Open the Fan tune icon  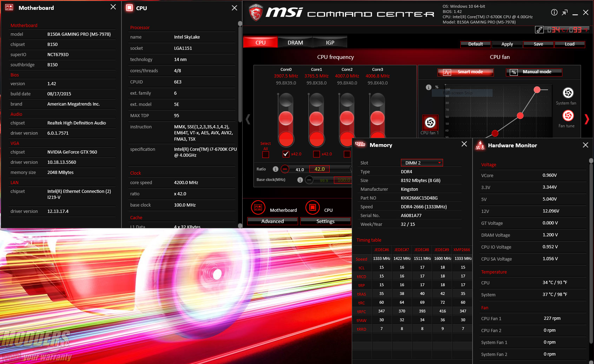click(x=568, y=115)
